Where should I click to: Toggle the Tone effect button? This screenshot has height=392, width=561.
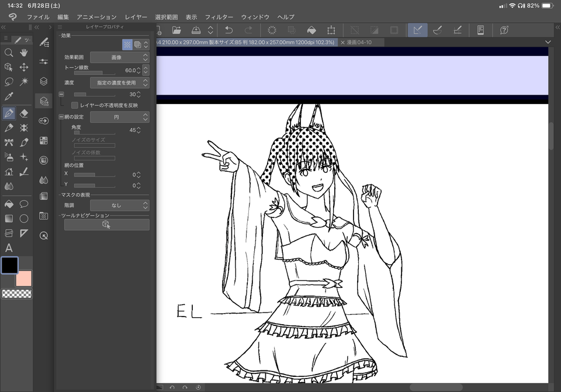click(127, 45)
